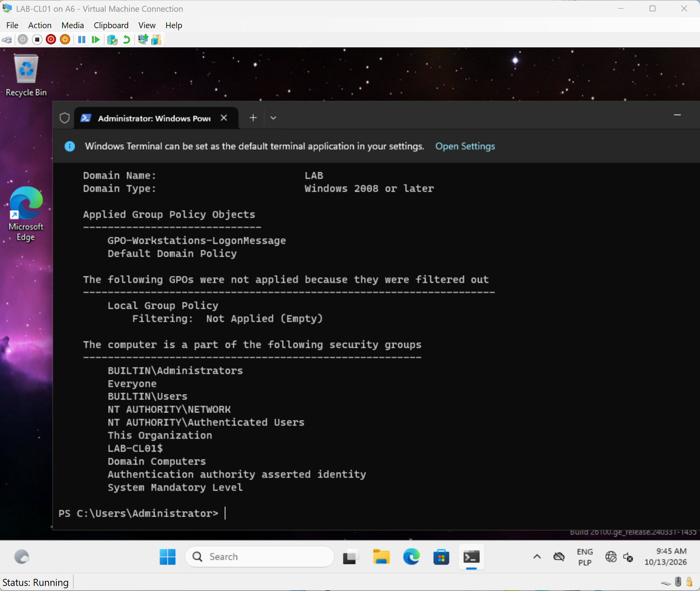The width and height of the screenshot is (700, 591).
Task: Click the shield icon in terminal title bar
Action: click(65, 118)
